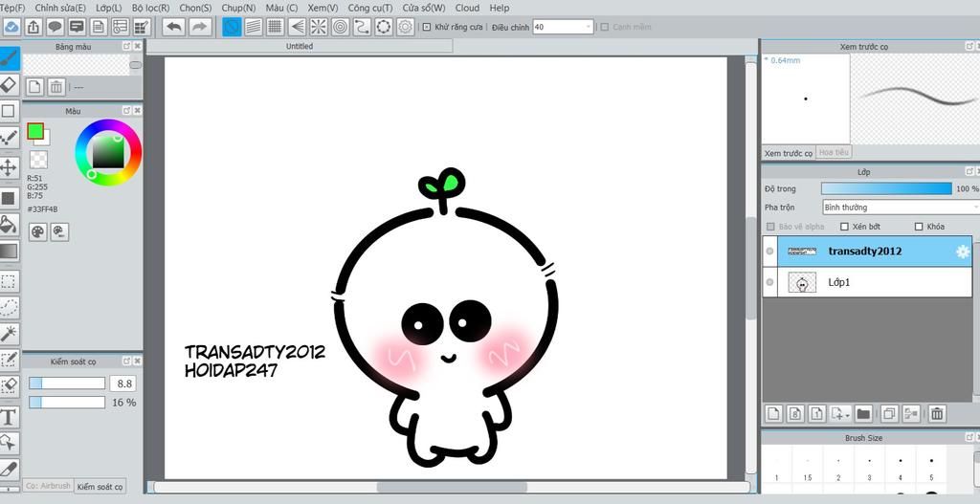Toggle visibility of Lớp1 layer
This screenshot has width=980, height=504.
[x=769, y=282]
